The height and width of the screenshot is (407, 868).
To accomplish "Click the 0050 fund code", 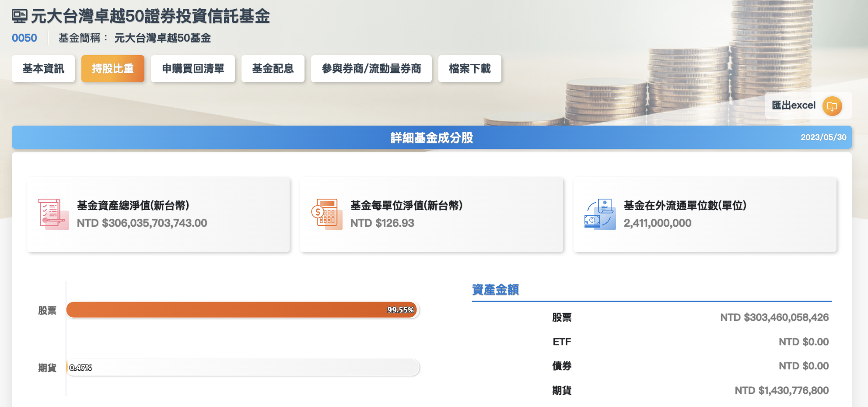I will tap(24, 38).
